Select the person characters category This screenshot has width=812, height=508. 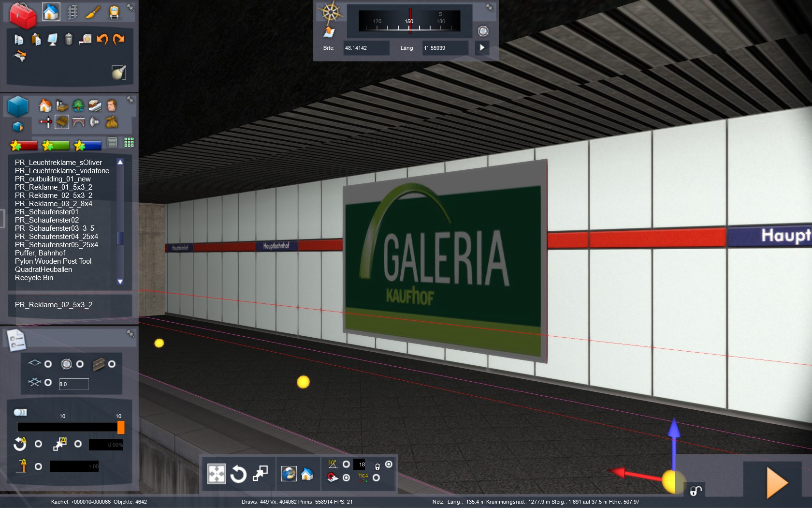pos(112,105)
